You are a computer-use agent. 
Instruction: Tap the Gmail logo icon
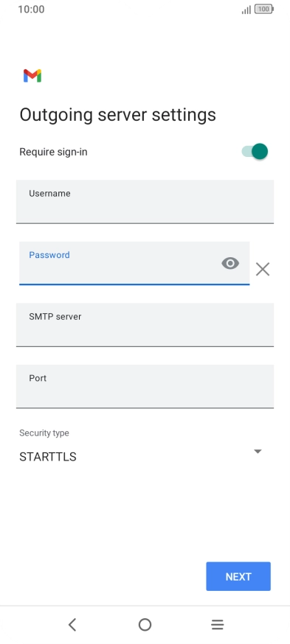click(32, 76)
